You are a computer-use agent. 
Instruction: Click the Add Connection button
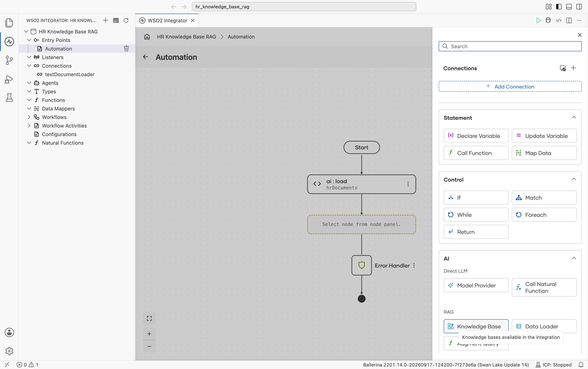coord(510,86)
